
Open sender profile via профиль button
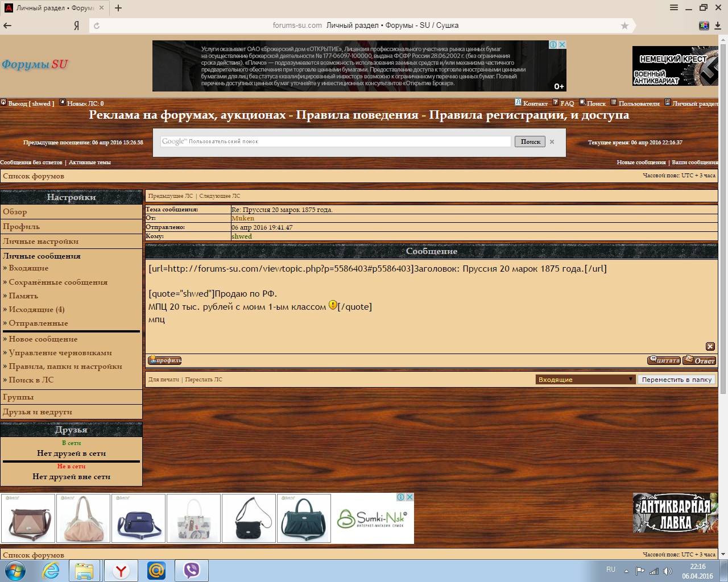pyautogui.click(x=165, y=360)
